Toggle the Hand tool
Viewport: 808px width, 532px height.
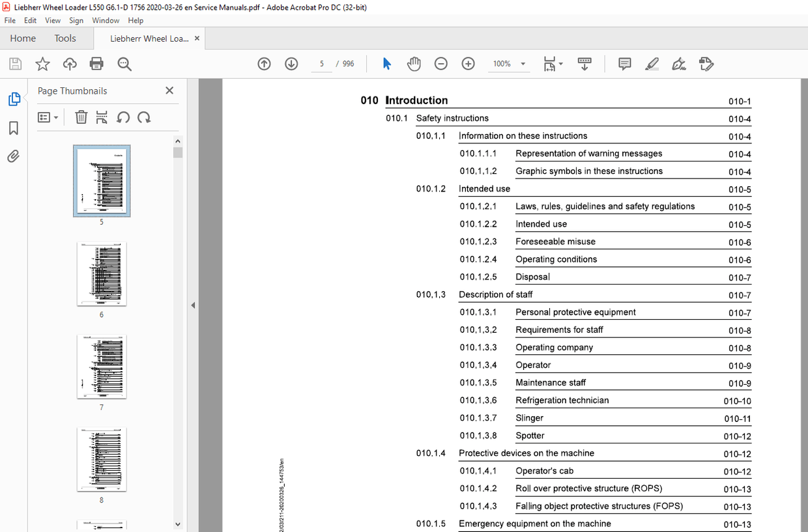[x=414, y=64]
